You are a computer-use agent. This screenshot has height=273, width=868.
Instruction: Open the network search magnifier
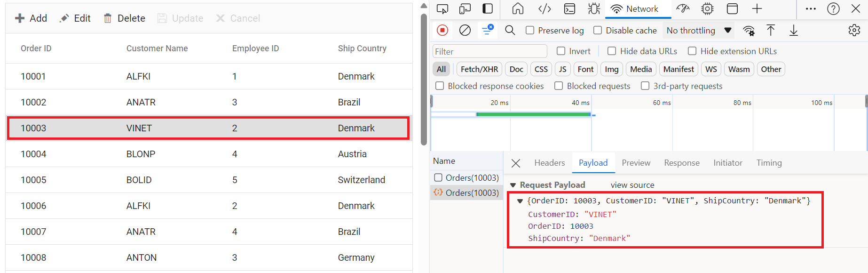click(510, 30)
